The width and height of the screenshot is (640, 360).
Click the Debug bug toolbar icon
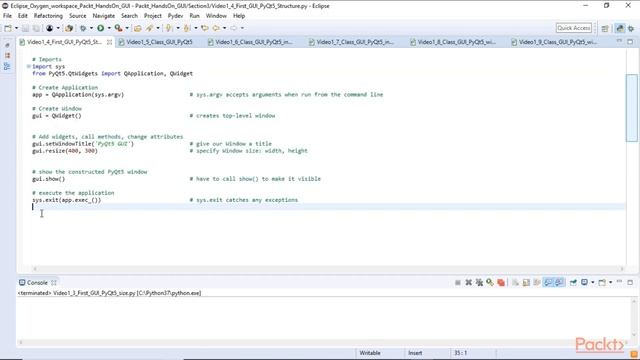point(83,28)
